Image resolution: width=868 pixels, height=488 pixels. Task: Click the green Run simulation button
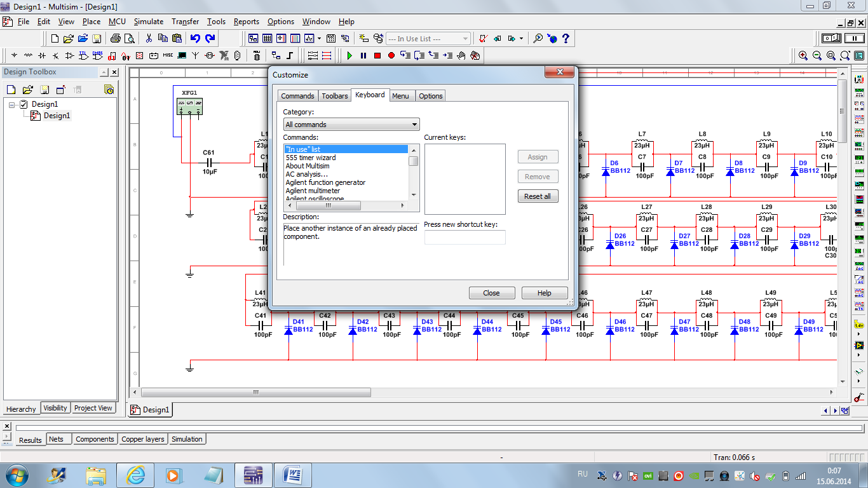(349, 55)
